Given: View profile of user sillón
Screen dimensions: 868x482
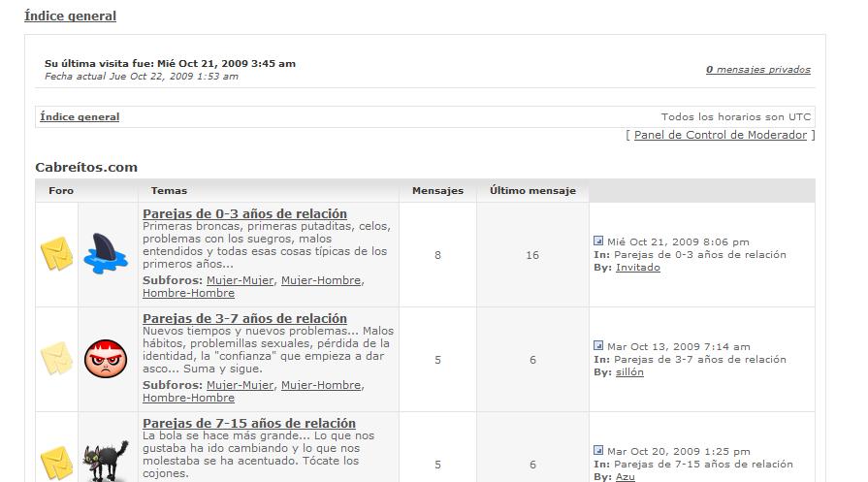Looking at the screenshot, I should 629,372.
